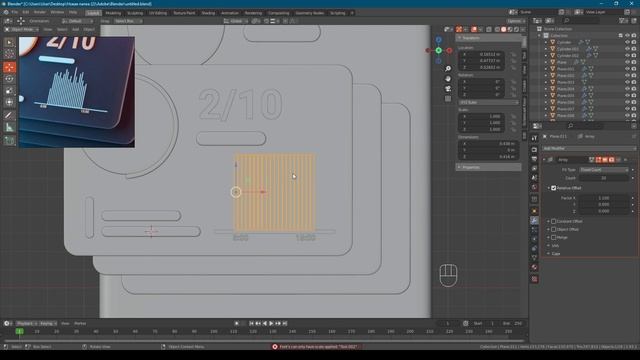Open the Tool properties tab icon

(534, 138)
